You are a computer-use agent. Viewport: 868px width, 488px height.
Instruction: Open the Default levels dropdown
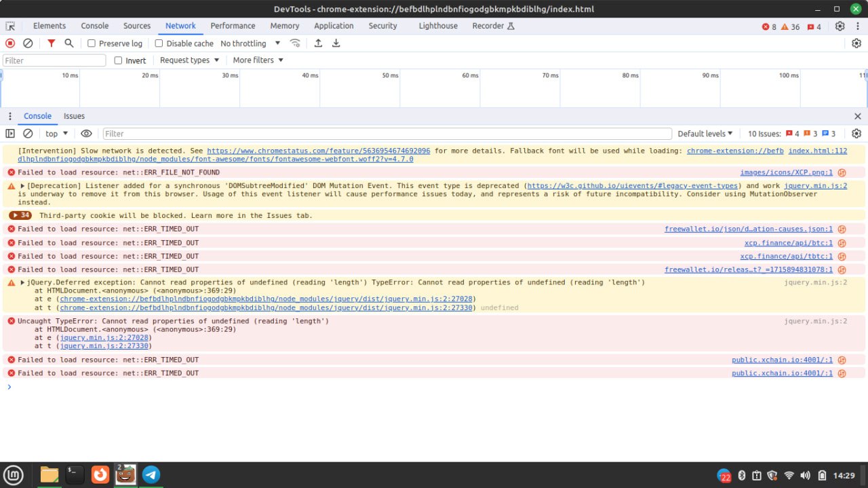click(705, 134)
